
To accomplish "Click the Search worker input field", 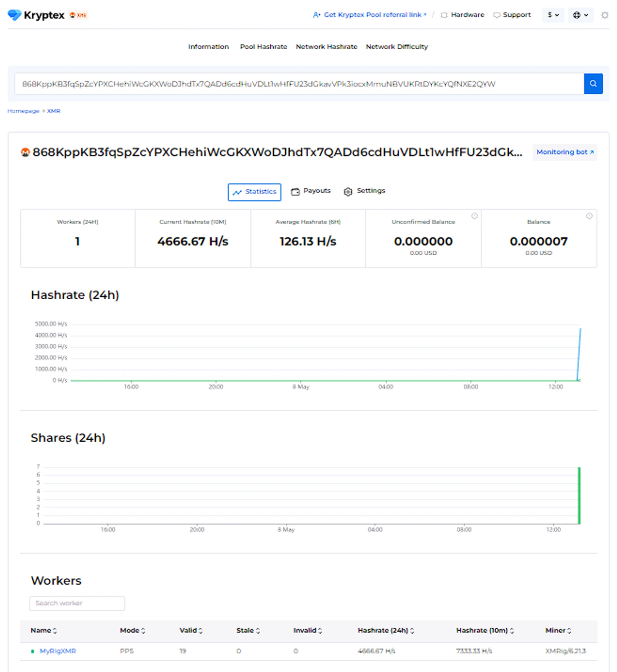I will (77, 603).
